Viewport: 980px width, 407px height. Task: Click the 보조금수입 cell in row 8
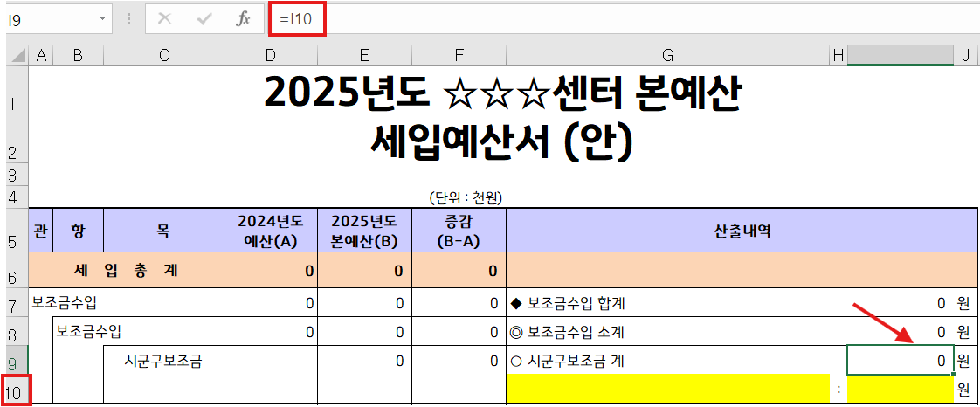(139, 331)
